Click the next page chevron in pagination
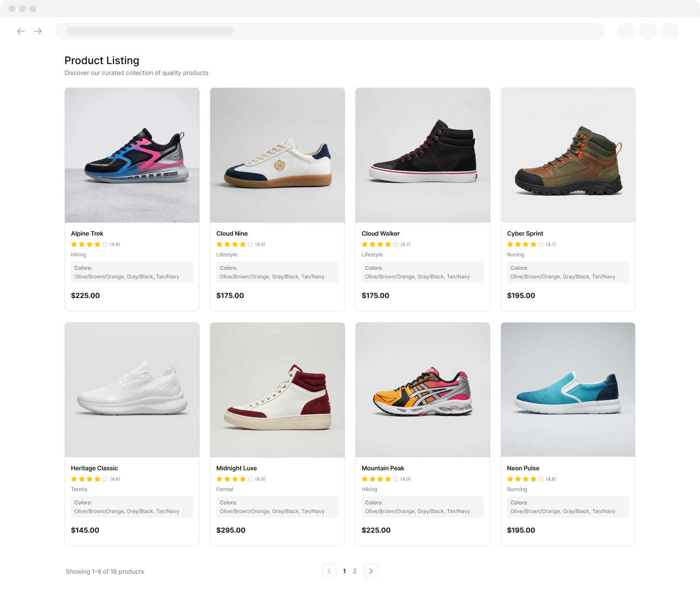700x591 pixels. pos(371,571)
